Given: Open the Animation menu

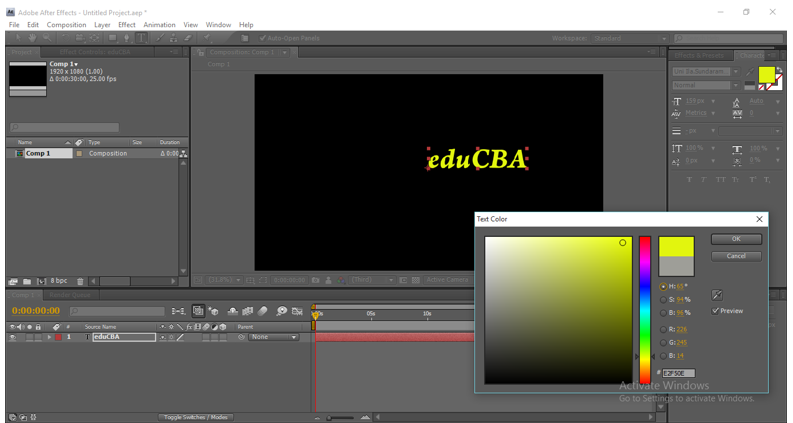Looking at the screenshot, I should click(x=159, y=25).
